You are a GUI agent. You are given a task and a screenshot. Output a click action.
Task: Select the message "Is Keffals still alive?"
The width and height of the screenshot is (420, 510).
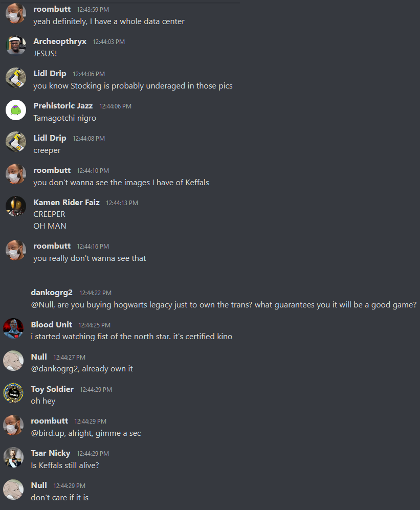(x=65, y=465)
